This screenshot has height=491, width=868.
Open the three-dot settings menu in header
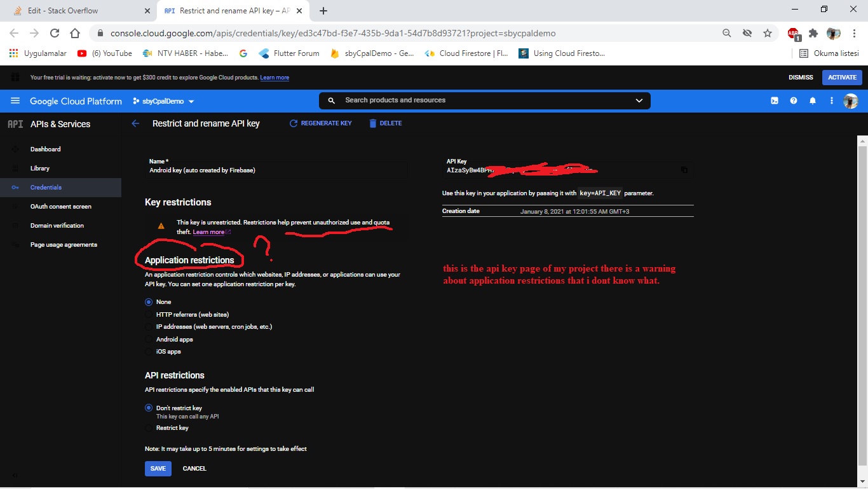tap(831, 100)
